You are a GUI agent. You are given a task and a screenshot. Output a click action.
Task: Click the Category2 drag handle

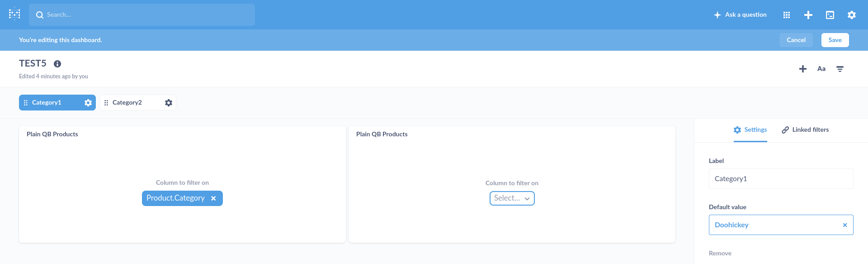(x=106, y=103)
